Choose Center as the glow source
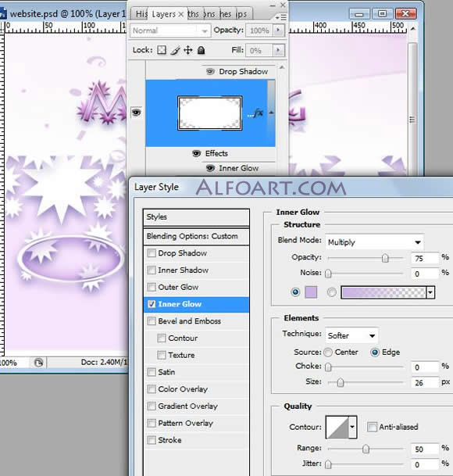The image size is (453, 476). pyautogui.click(x=328, y=353)
